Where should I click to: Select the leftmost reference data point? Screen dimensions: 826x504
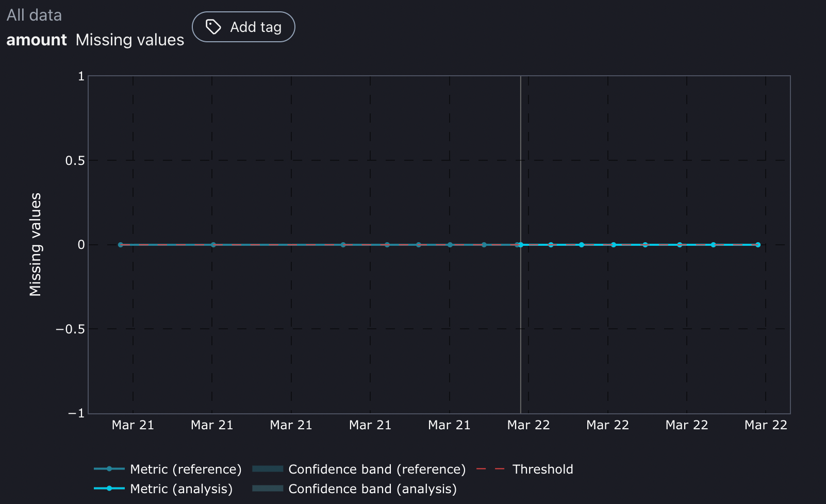(121, 245)
